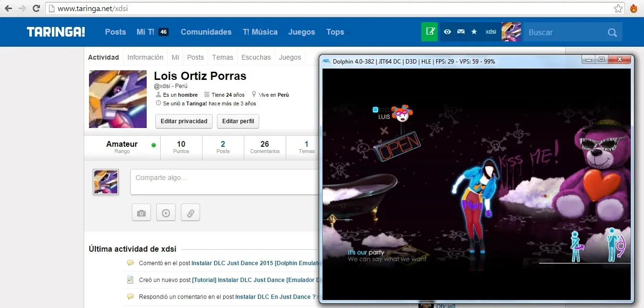This screenshot has height=308, width=644.
Task: Click the browser address bar URL
Action: tap(93, 9)
